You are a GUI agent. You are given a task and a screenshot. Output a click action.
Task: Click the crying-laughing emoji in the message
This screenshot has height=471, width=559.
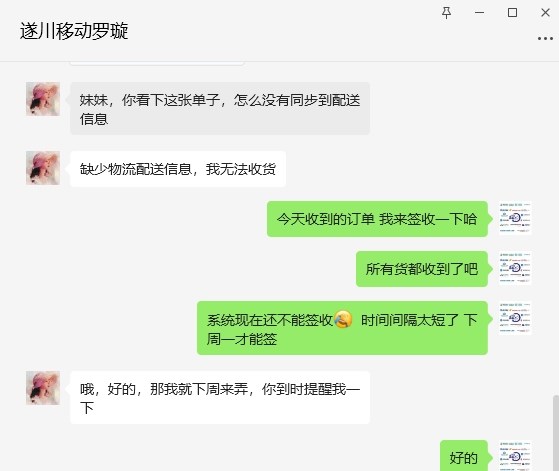click(x=343, y=319)
